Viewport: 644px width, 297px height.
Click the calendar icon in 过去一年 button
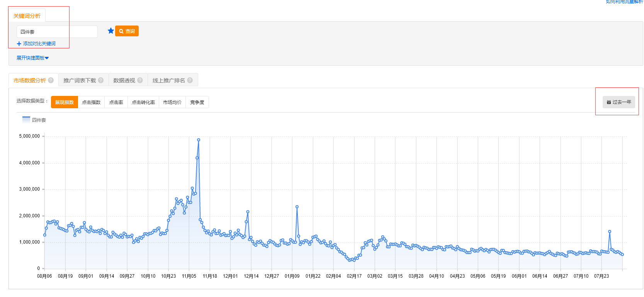[x=609, y=102]
